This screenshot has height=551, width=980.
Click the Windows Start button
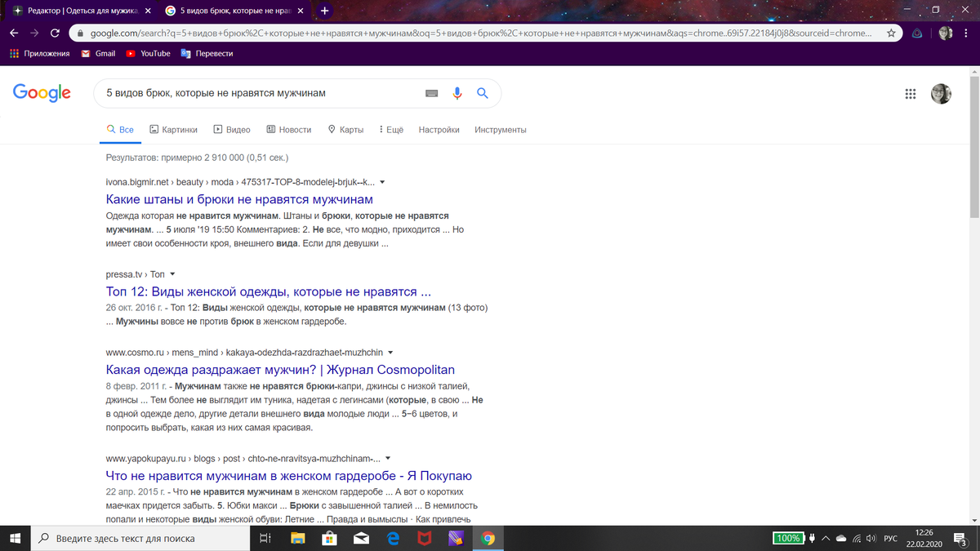click(15, 538)
